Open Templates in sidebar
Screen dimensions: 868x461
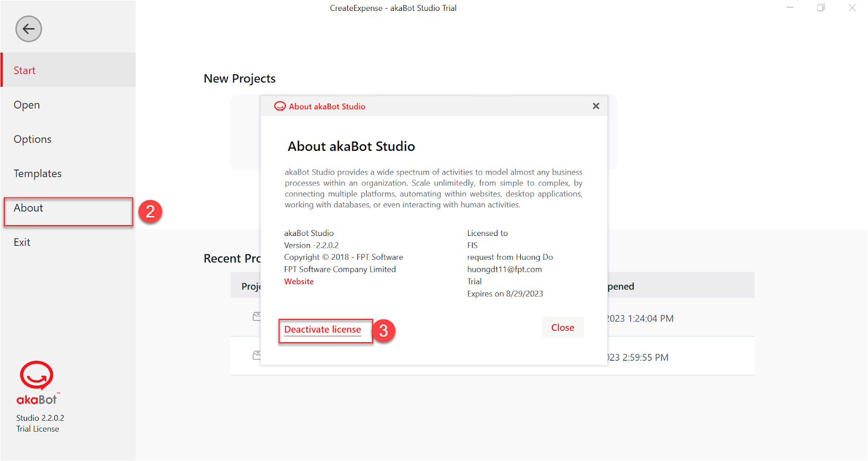click(x=68, y=174)
